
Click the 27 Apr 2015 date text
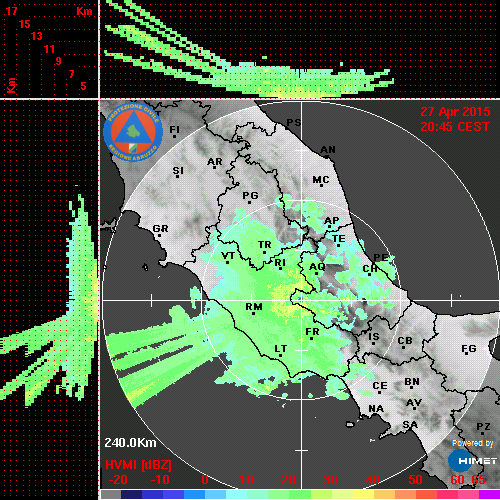[455, 112]
